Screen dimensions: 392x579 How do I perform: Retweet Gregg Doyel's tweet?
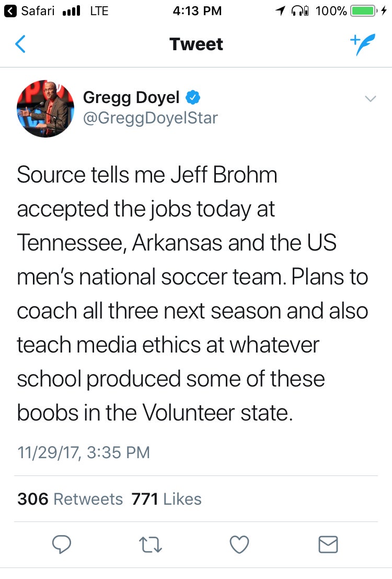pyautogui.click(x=151, y=545)
